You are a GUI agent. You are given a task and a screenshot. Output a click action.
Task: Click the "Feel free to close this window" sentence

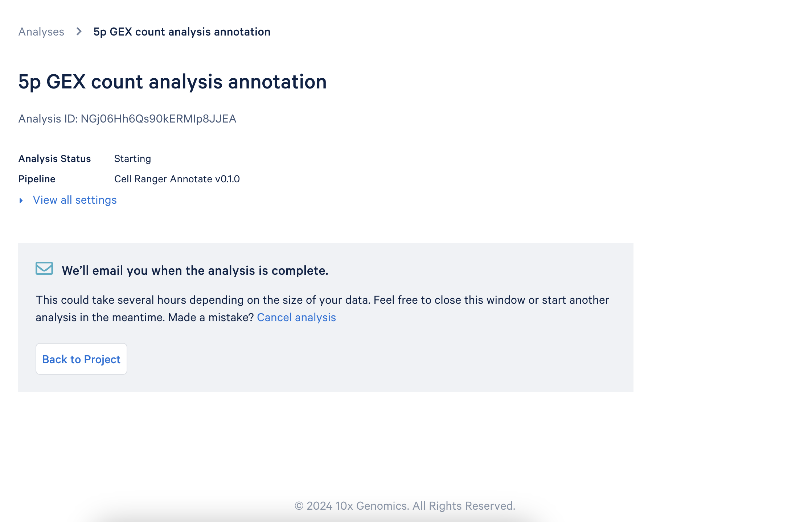[490, 300]
